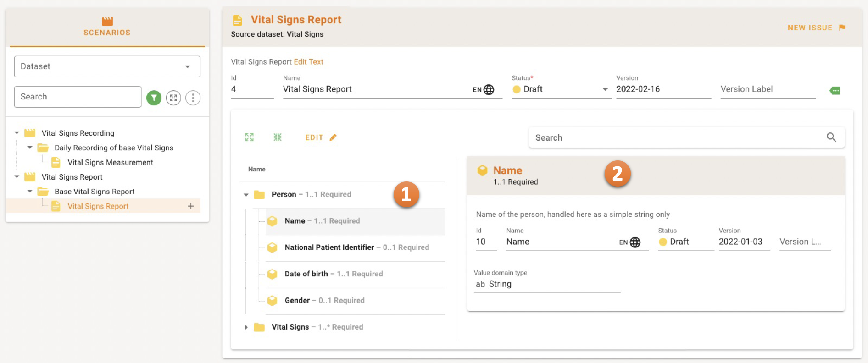Collapse Vital Signs Recording scenario
The height and width of the screenshot is (363, 868).
(x=17, y=133)
